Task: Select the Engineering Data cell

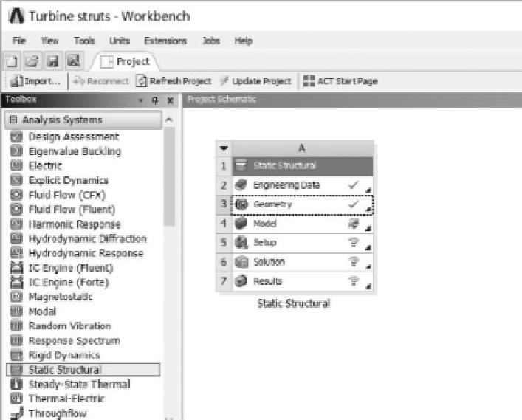Action: coord(302,185)
